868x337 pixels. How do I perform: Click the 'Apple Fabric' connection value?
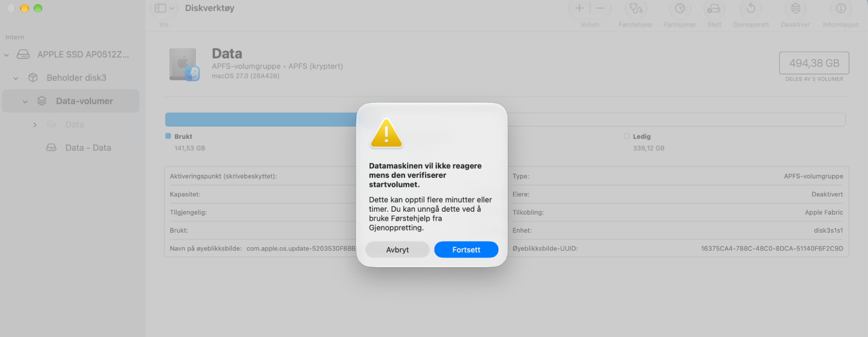coord(824,213)
